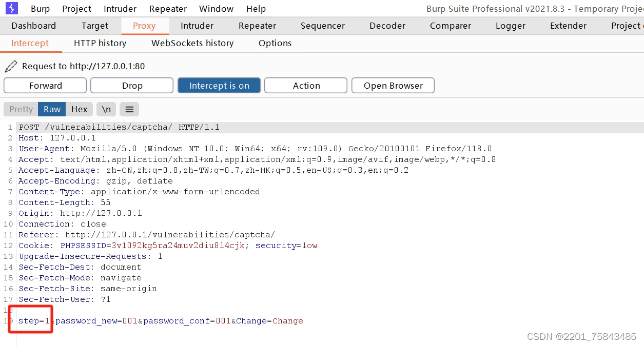Switch to the Dashboard tab
The height and width of the screenshot is (346, 644).
coord(33,26)
